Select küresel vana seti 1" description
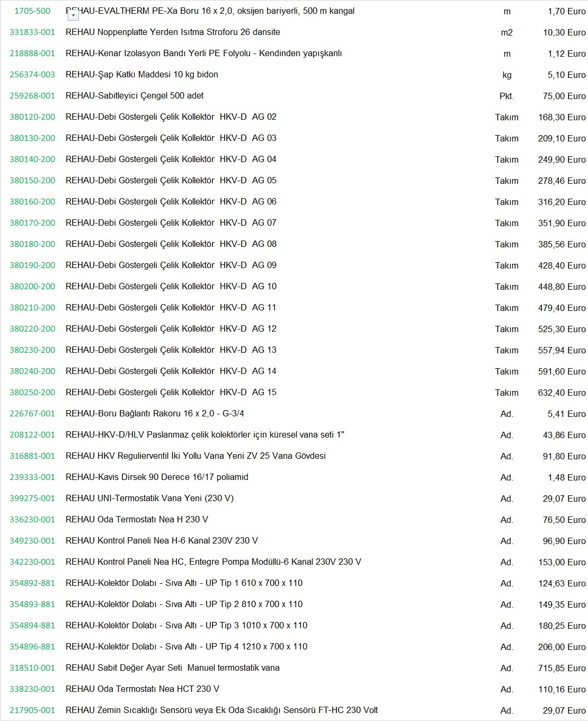Screen dimensions: 588x721 coord(205,435)
